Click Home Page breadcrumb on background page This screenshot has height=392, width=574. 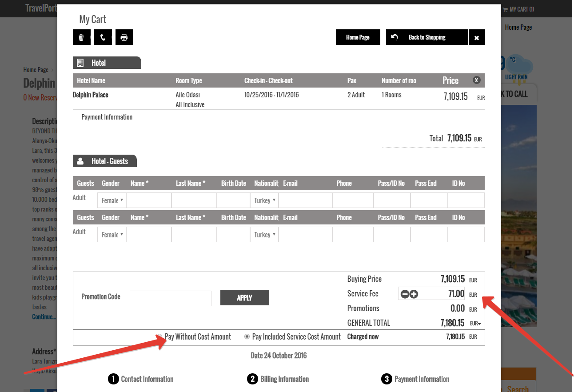coord(36,70)
